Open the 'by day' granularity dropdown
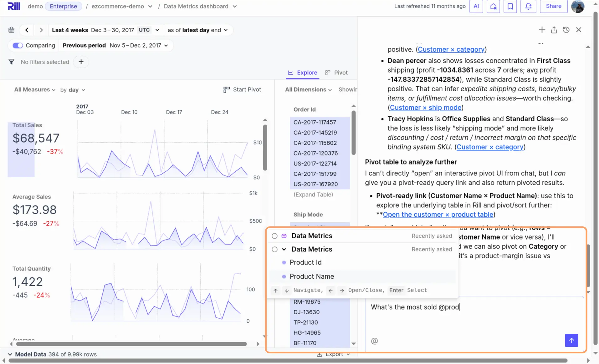 pos(73,90)
